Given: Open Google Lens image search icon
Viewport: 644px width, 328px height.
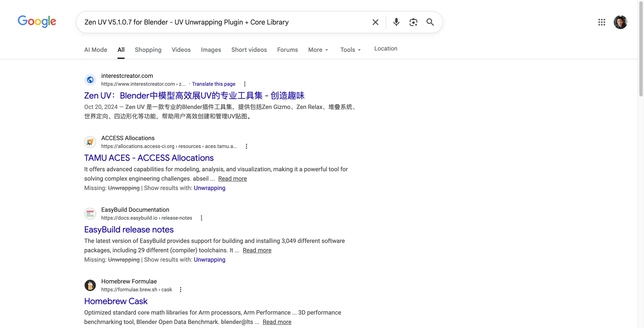Looking at the screenshot, I should click(413, 22).
